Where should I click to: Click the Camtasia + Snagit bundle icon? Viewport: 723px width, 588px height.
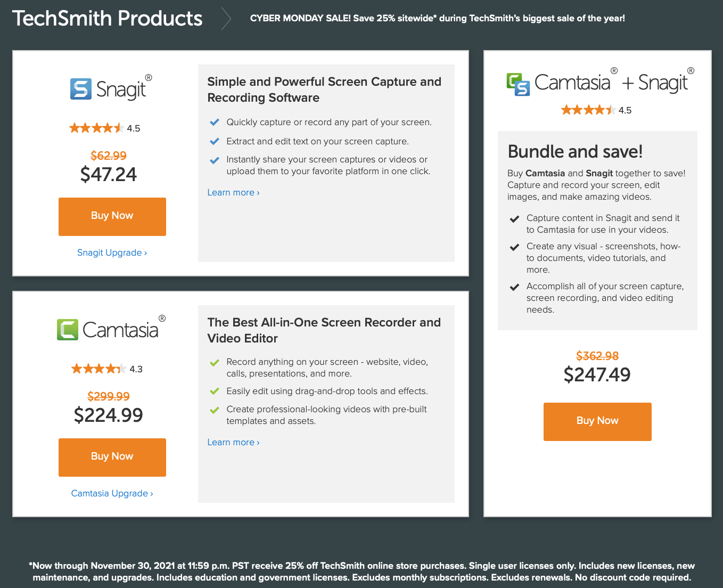pyautogui.click(x=518, y=85)
